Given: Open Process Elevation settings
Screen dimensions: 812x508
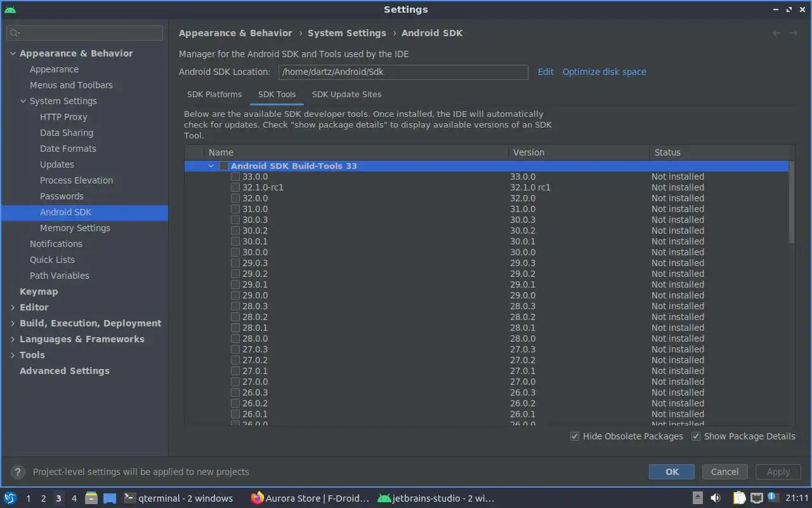Looking at the screenshot, I should [76, 180].
